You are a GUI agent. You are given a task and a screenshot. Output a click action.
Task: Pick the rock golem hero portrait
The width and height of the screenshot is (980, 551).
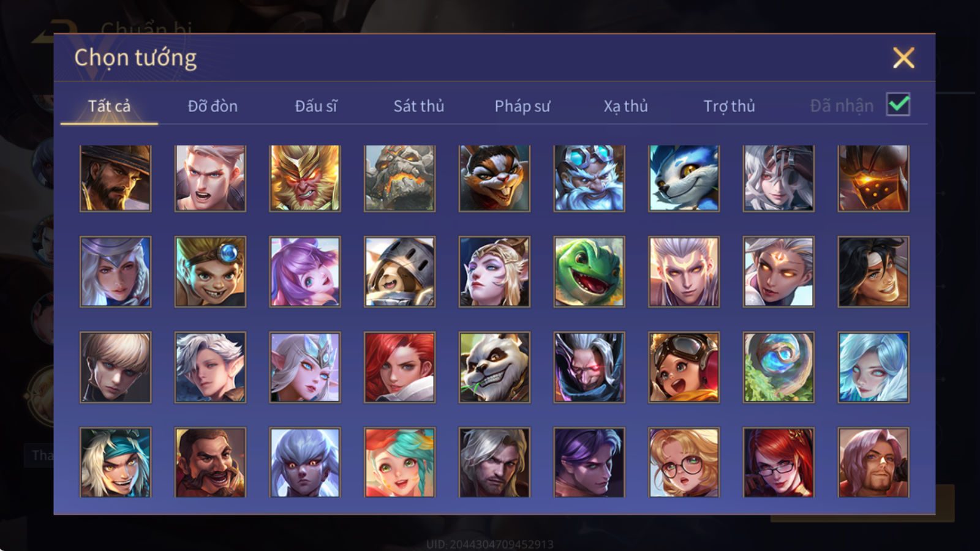(x=399, y=178)
